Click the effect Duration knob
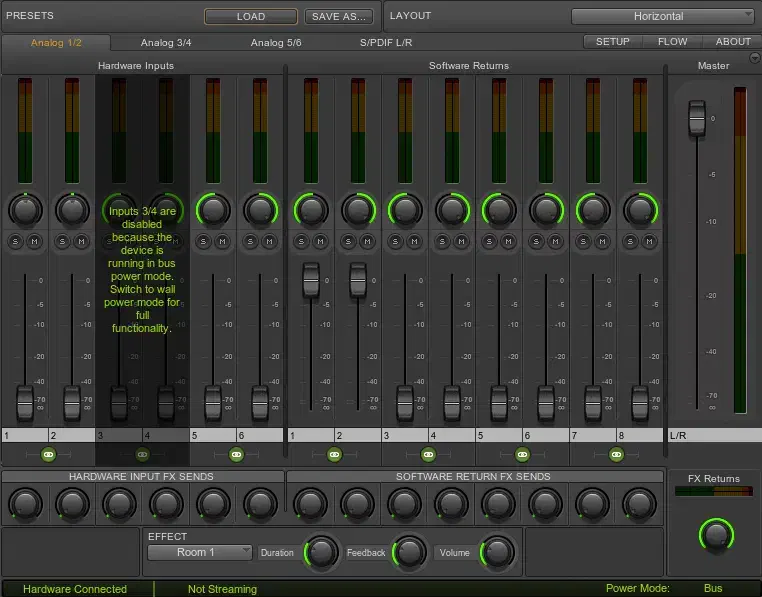 [x=320, y=552]
